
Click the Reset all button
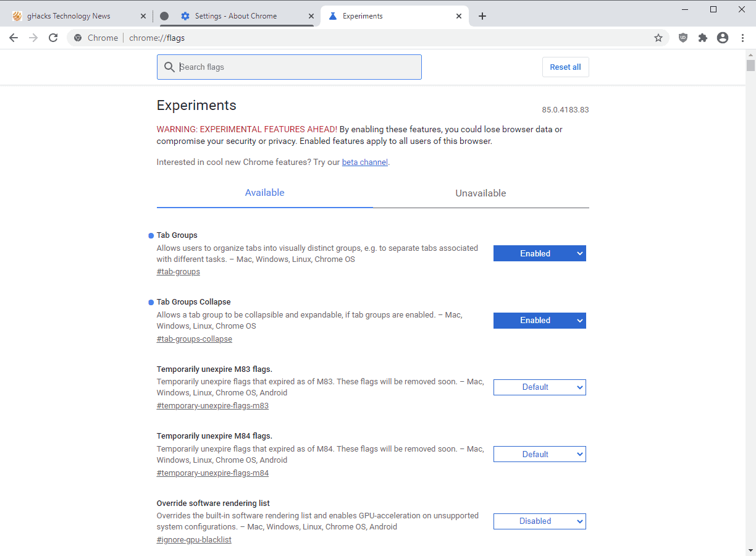[565, 67]
